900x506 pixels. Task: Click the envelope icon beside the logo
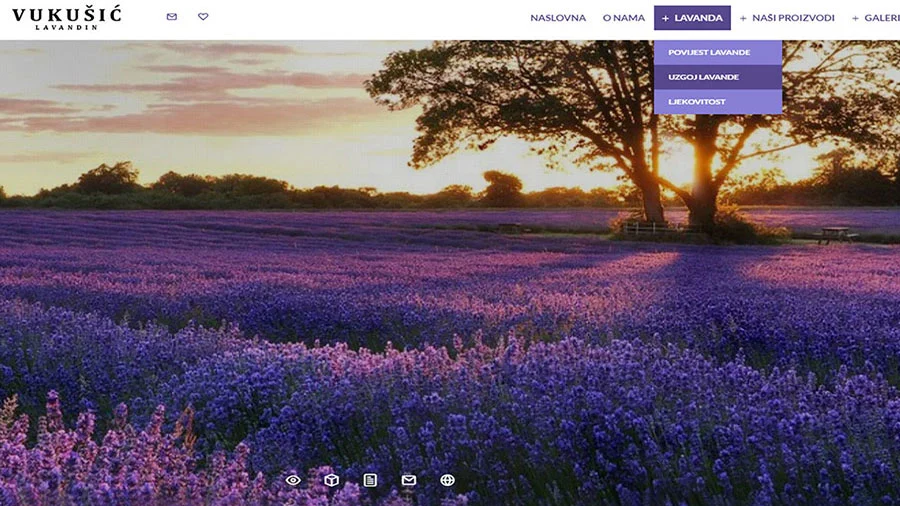pos(172,17)
